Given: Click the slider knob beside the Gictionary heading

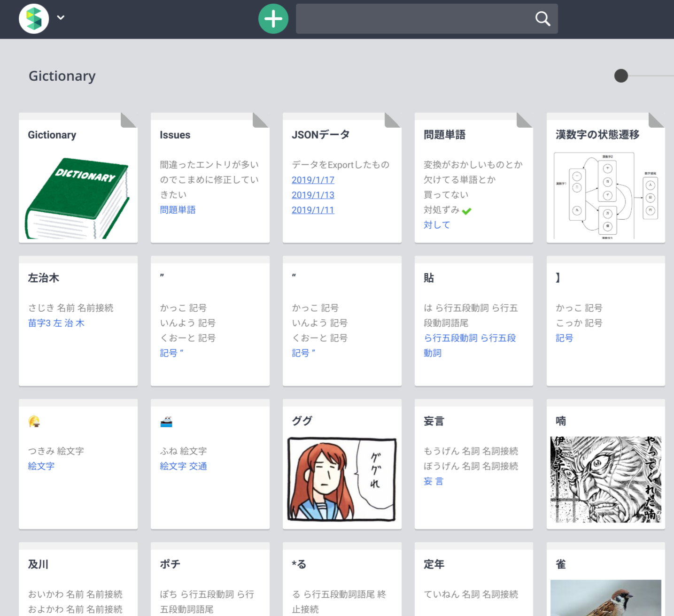Looking at the screenshot, I should [x=621, y=76].
